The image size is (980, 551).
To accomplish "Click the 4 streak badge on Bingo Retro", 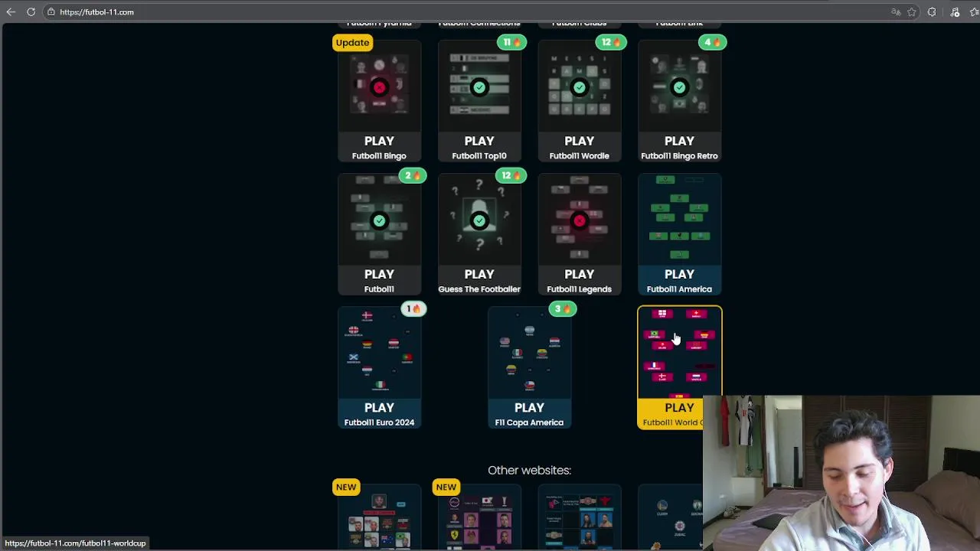I will coord(712,42).
